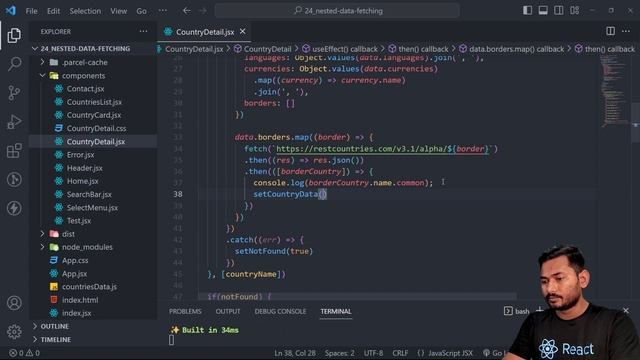This screenshot has width=640, height=360.
Task: Open the bash terminal profile
Action: pyautogui.click(x=517, y=311)
